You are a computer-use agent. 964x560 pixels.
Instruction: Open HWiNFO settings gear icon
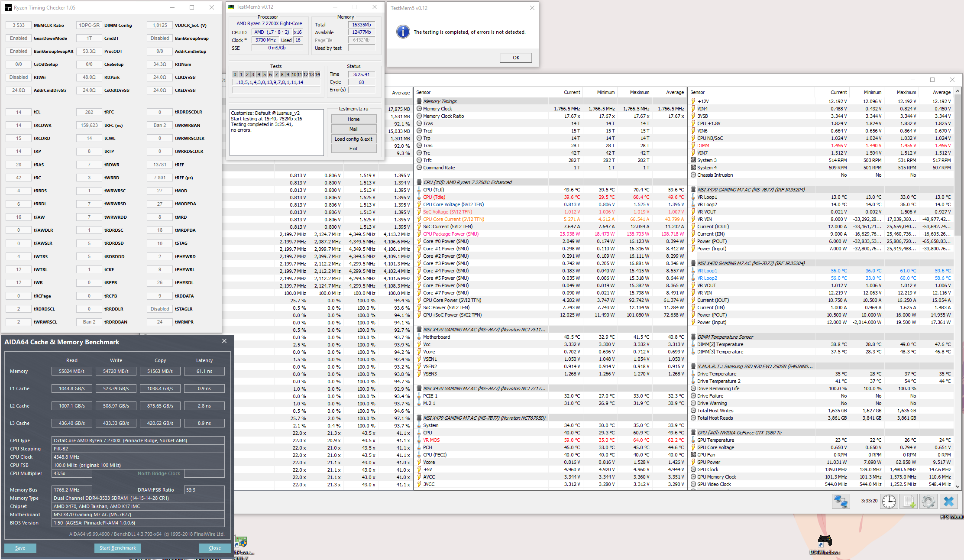(x=928, y=502)
